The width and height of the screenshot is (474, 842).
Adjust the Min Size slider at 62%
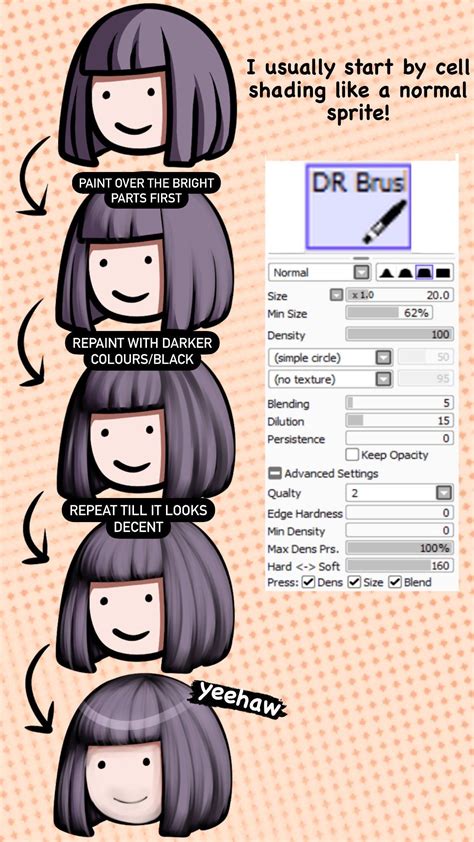389,313
